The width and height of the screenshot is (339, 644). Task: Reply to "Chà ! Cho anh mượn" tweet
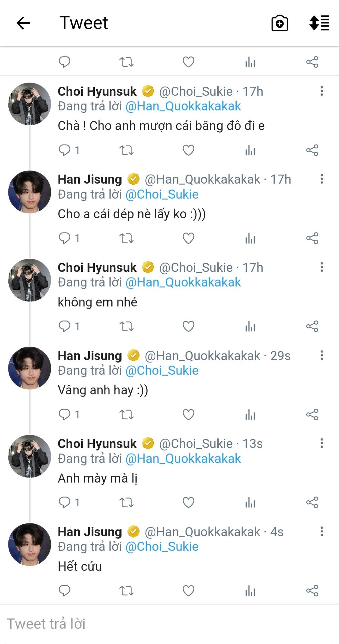(x=64, y=150)
